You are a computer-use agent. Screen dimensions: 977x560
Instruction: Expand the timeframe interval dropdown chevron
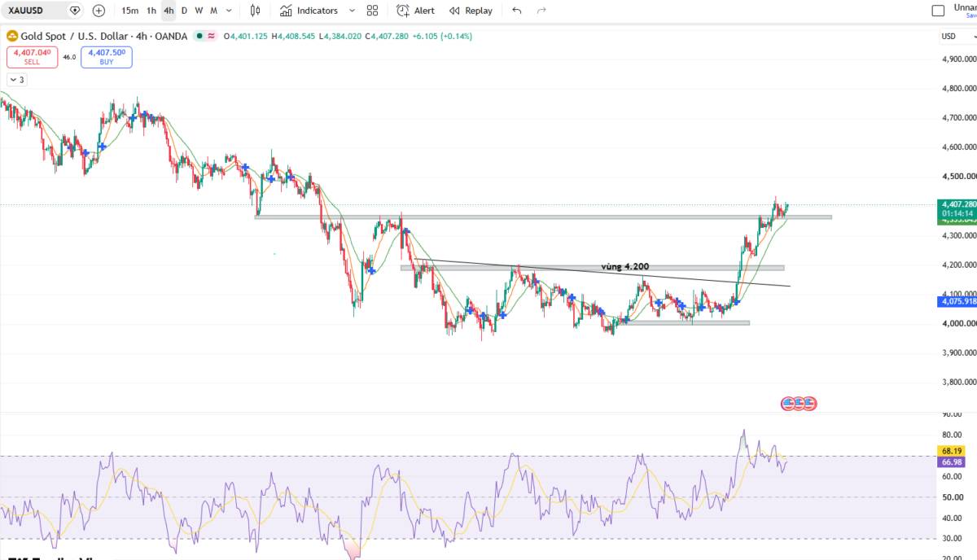[229, 11]
